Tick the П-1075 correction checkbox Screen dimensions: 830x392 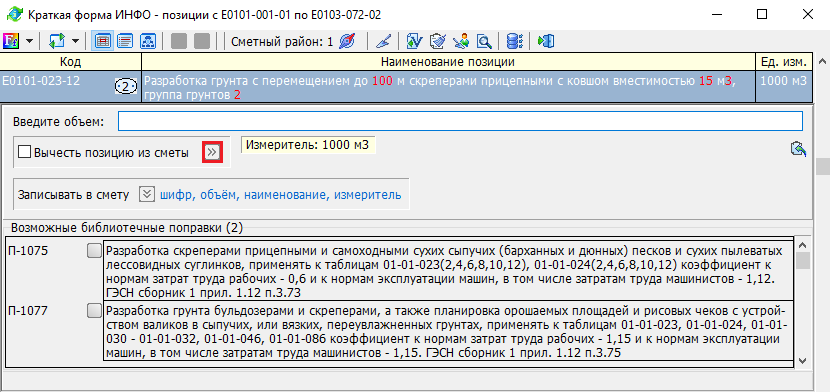94,251
